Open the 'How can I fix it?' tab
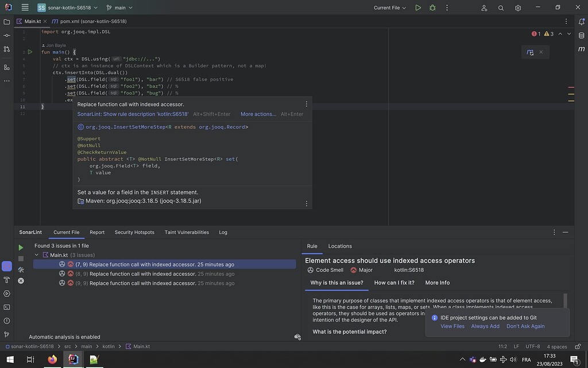Image resolution: width=588 pixels, height=368 pixels. [394, 282]
